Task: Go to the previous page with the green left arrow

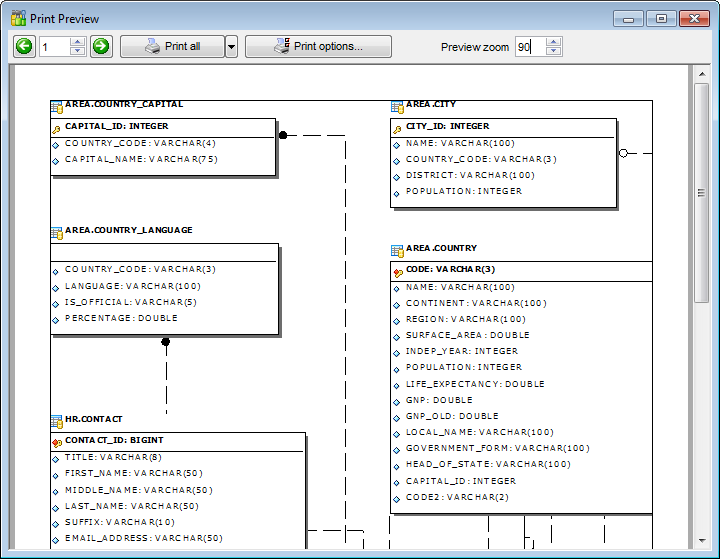Action: [24, 46]
